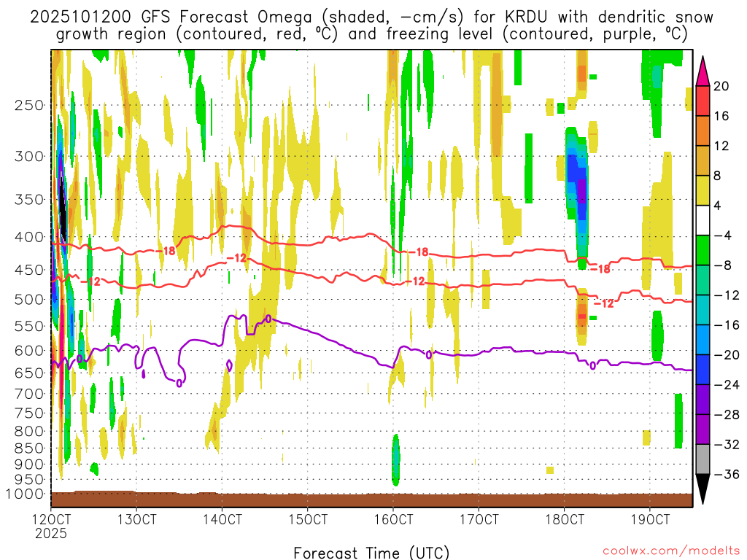Click the colorbar value -36
747x560 pixels.
click(x=727, y=474)
